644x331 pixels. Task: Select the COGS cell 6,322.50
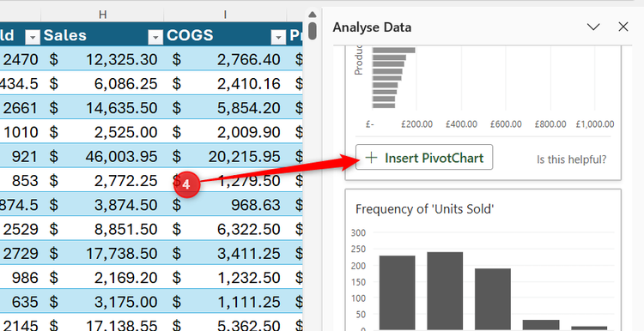[225, 229]
